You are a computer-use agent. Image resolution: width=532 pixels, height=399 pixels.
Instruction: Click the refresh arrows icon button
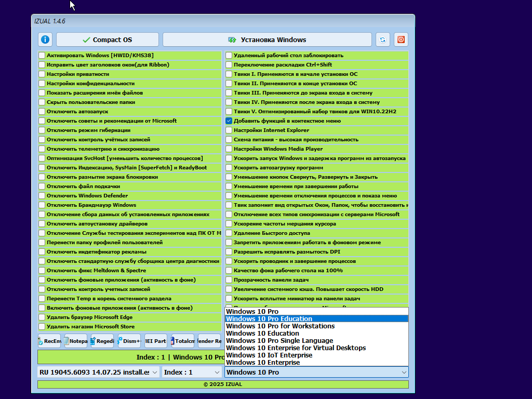pos(383,39)
